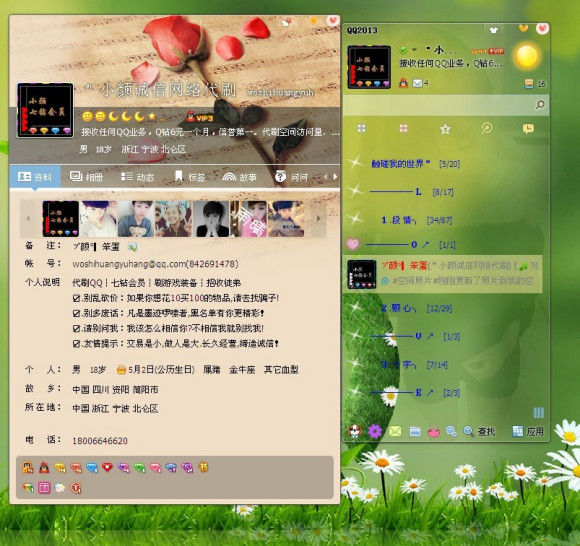Click the red hexagon T badge icon
Image resolution: width=580 pixels, height=546 pixels.
click(76, 488)
